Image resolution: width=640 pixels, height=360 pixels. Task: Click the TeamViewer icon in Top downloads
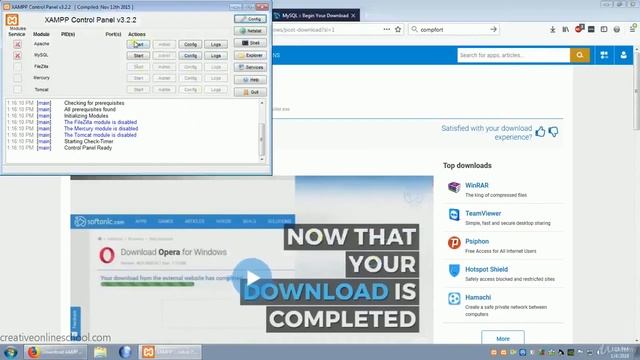click(x=454, y=215)
